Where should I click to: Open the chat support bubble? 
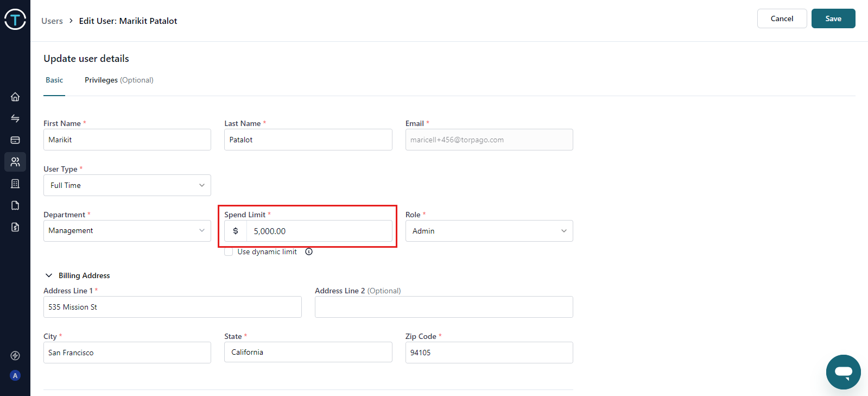point(843,372)
